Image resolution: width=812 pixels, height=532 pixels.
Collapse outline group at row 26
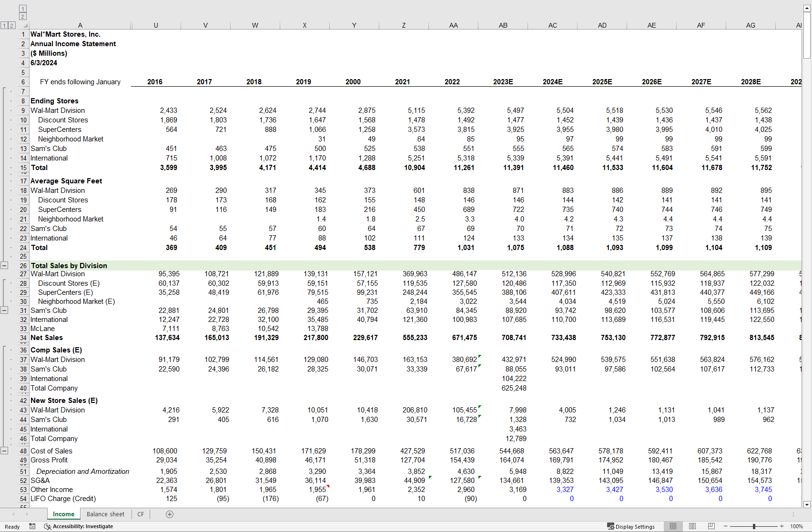click(x=4, y=265)
